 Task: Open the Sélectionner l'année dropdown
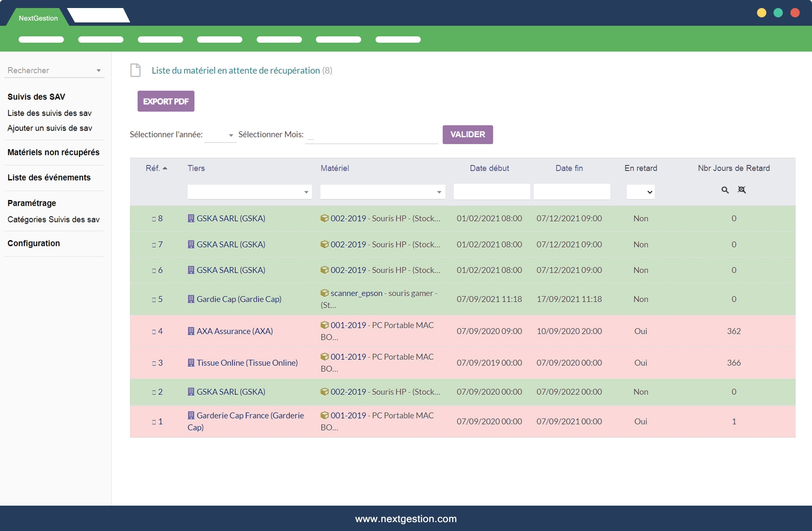point(220,135)
